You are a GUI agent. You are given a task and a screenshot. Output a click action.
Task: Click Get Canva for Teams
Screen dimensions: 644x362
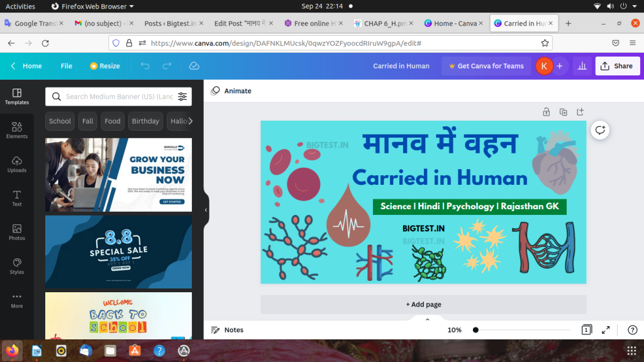(x=486, y=66)
